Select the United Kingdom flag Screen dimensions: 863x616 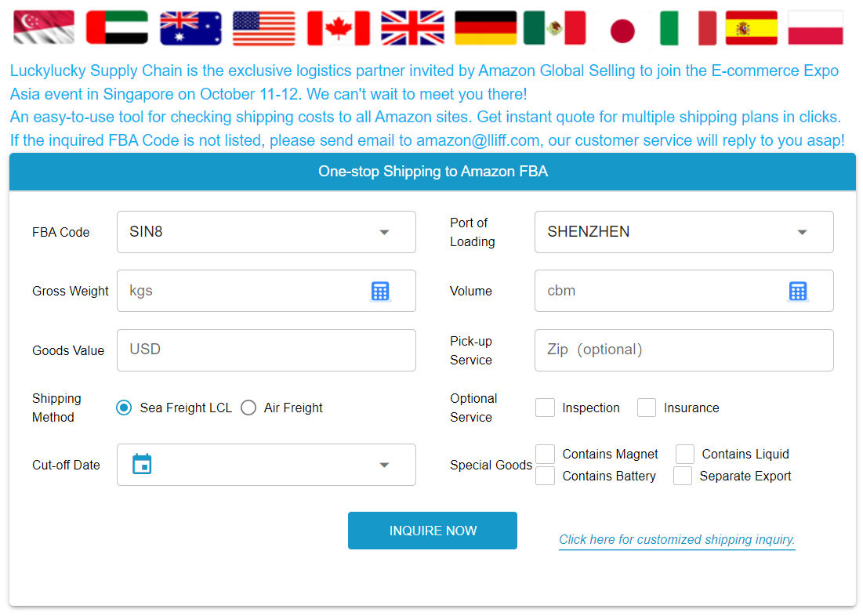(x=413, y=27)
